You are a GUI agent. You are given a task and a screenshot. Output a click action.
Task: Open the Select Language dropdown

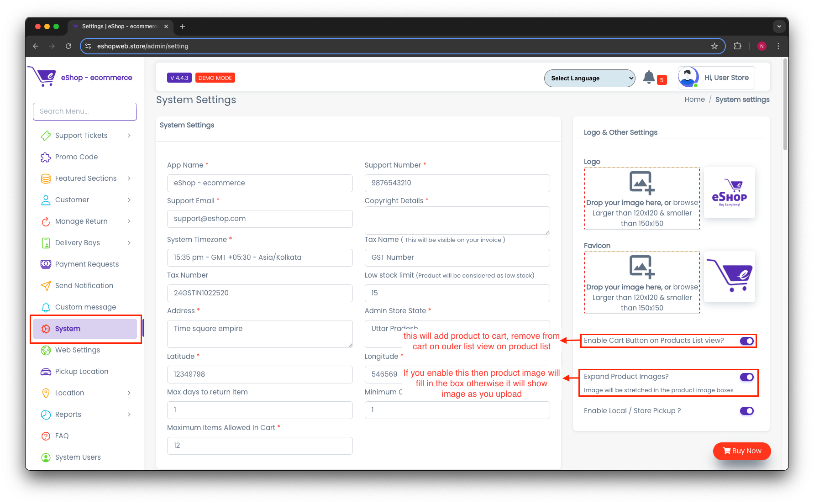pyautogui.click(x=589, y=78)
